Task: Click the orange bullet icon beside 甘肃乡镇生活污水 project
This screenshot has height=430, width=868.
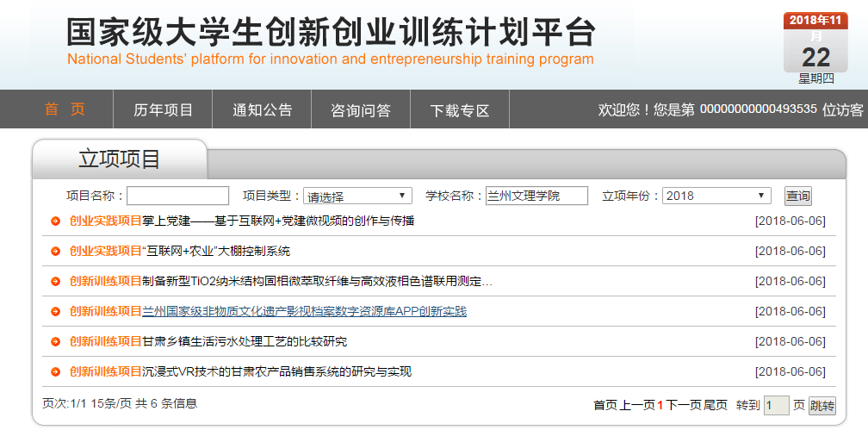Action: pos(55,342)
